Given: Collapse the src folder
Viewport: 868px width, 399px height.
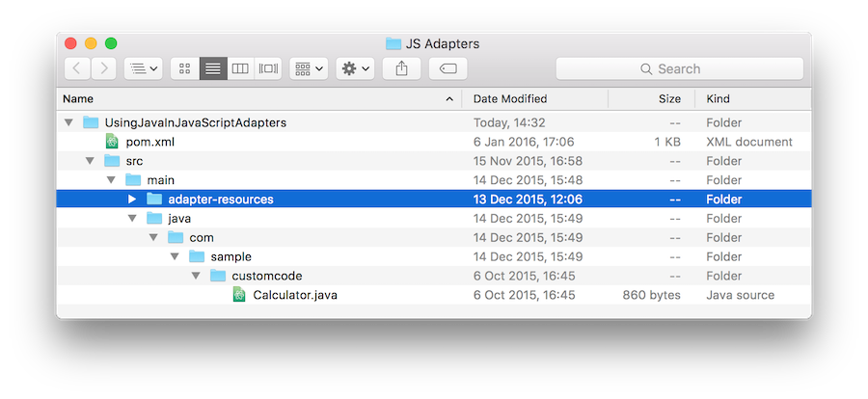Looking at the screenshot, I should tap(90, 161).
